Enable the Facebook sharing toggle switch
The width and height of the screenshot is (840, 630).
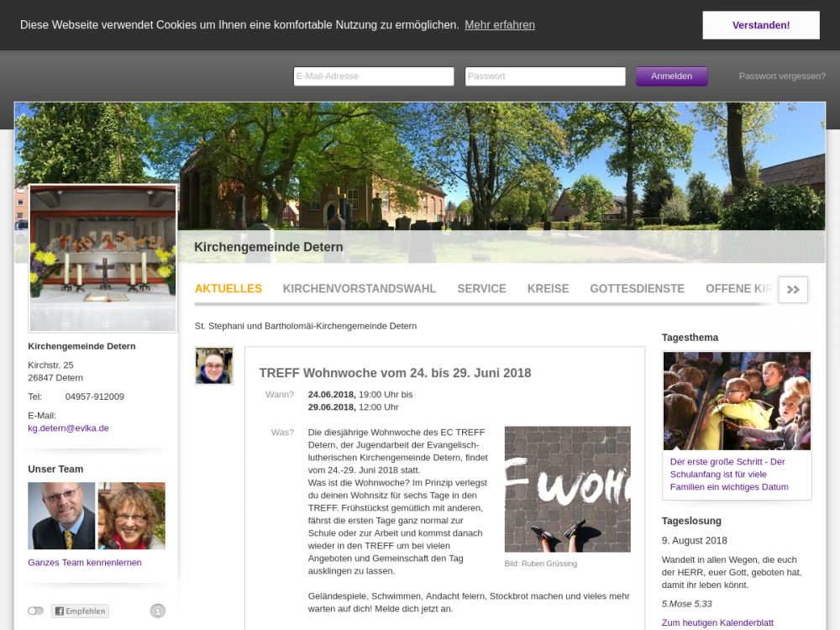[35, 611]
